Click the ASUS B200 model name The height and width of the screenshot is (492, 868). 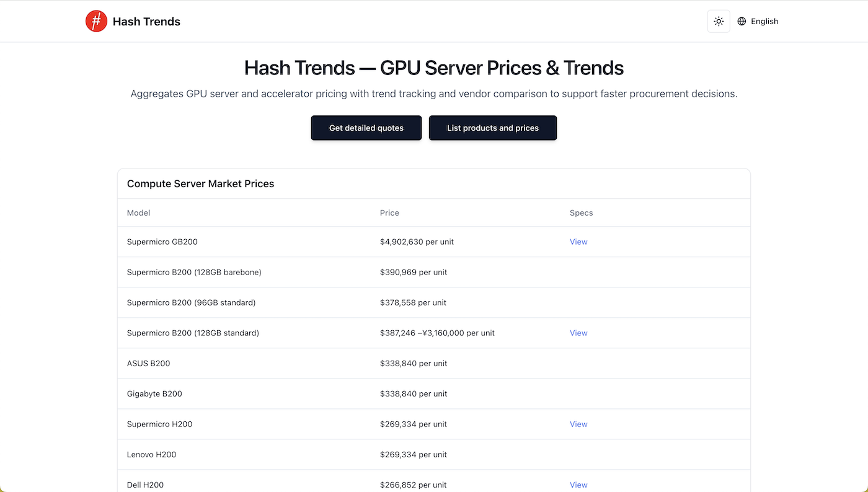tap(149, 363)
